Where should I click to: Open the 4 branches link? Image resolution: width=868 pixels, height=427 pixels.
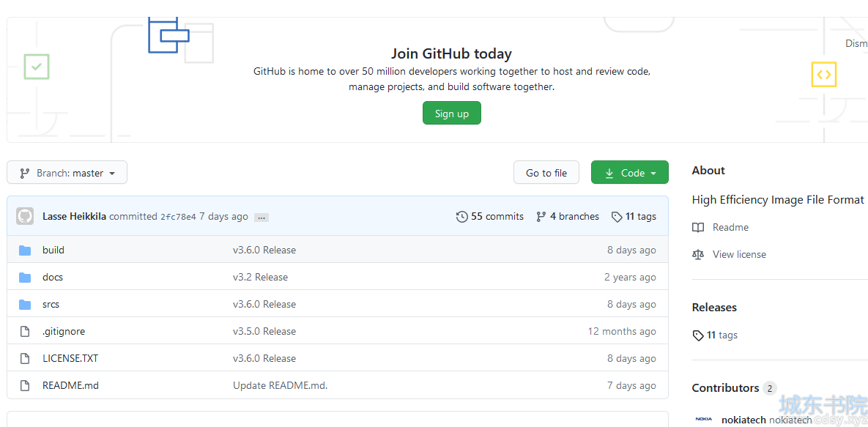tap(568, 217)
